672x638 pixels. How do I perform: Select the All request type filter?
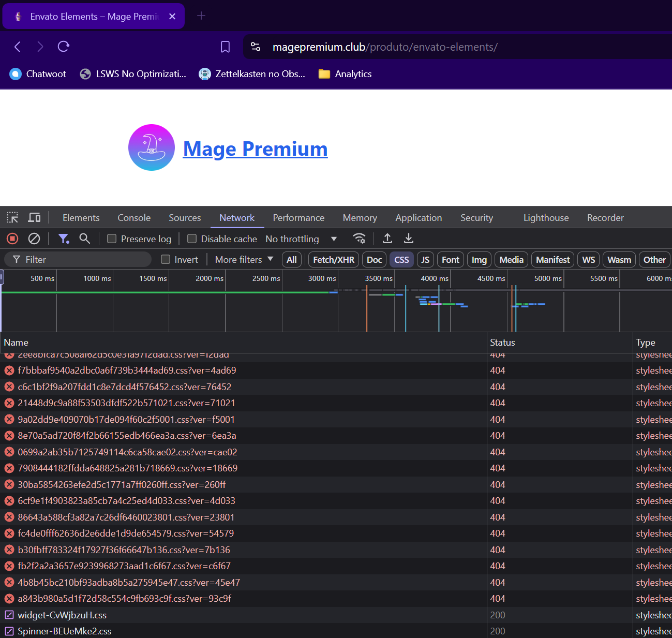click(x=292, y=260)
